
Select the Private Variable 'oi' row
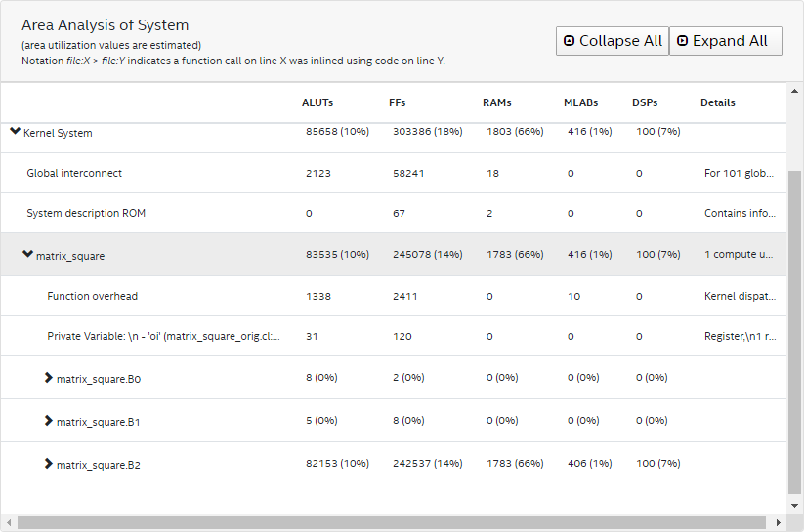163,336
